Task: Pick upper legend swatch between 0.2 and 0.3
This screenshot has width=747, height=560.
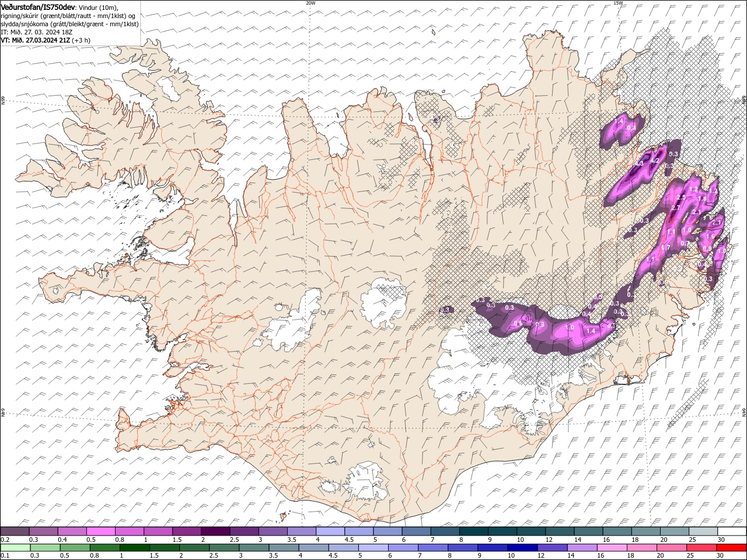Action: (x=15, y=531)
